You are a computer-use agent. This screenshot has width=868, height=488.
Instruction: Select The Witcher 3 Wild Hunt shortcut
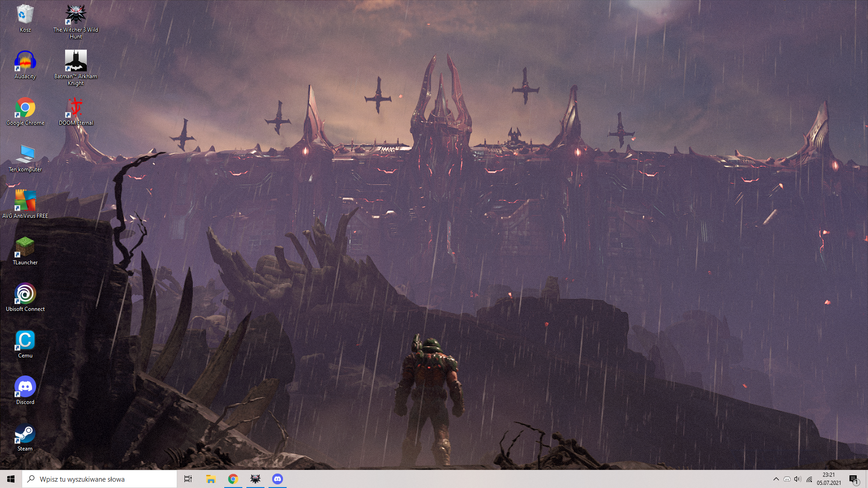[75, 22]
